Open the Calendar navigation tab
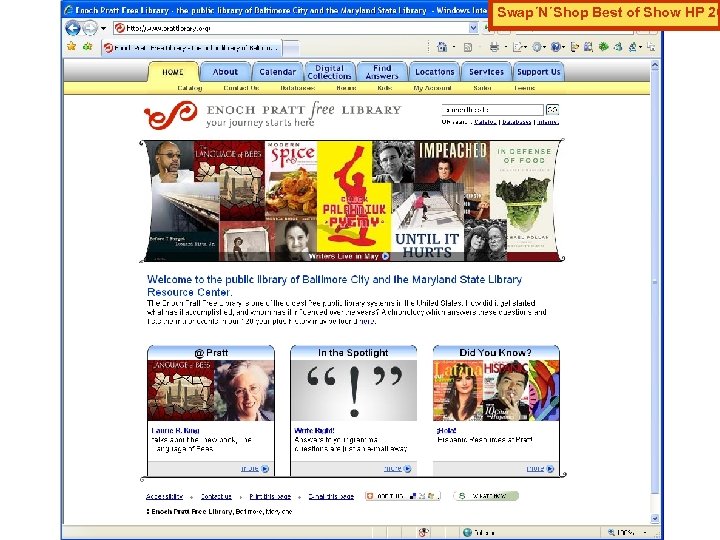The width and height of the screenshot is (720, 540). click(x=277, y=72)
